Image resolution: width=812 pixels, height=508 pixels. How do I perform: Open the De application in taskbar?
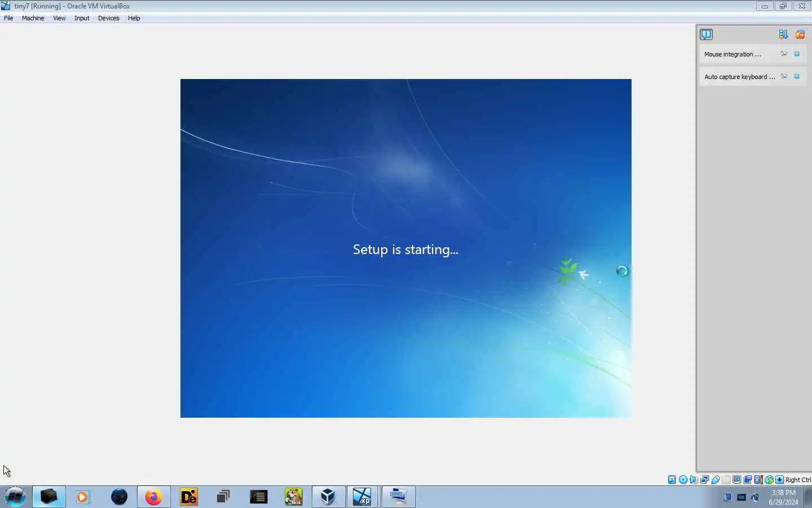[189, 497]
